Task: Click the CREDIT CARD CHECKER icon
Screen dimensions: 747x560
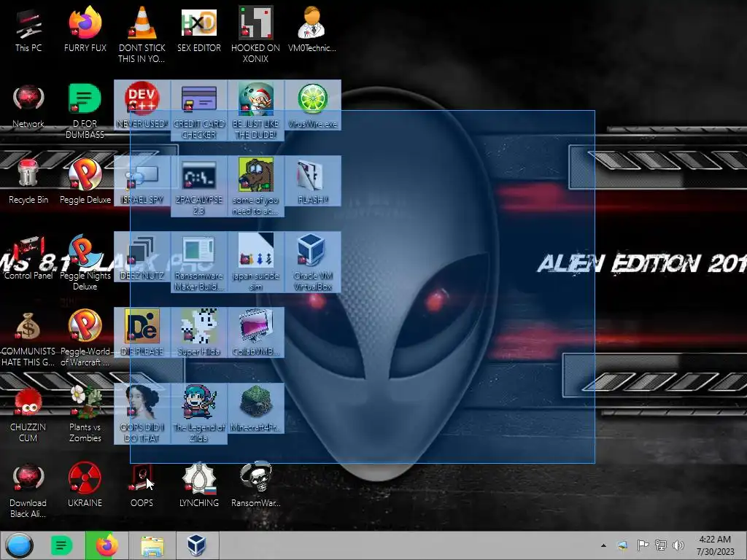Action: coord(199,111)
